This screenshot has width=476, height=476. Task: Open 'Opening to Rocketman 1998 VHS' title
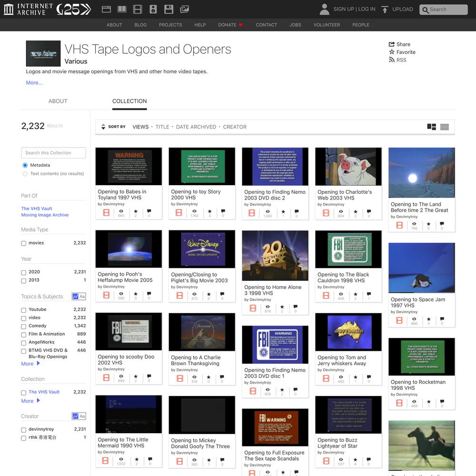click(x=418, y=385)
